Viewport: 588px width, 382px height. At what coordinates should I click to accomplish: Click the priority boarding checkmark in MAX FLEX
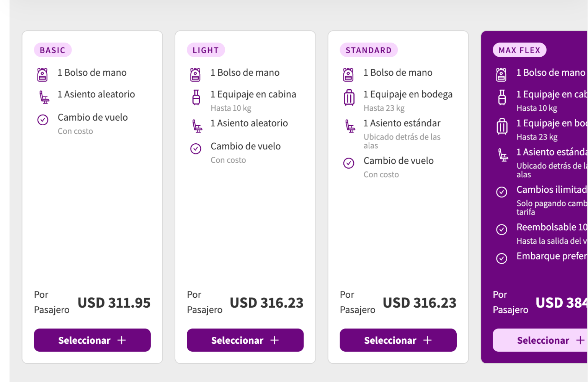501,258
